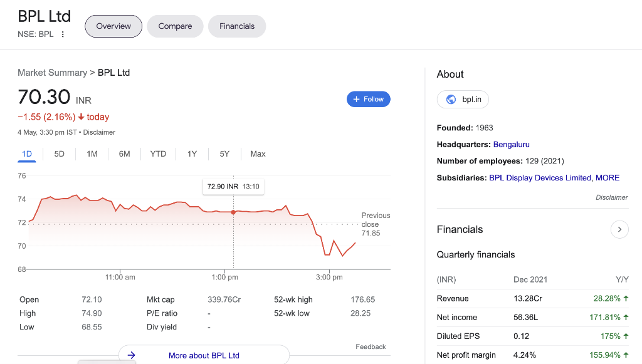Image resolution: width=642 pixels, height=364 pixels.
Task: Select the Overview tab
Action: tap(113, 26)
